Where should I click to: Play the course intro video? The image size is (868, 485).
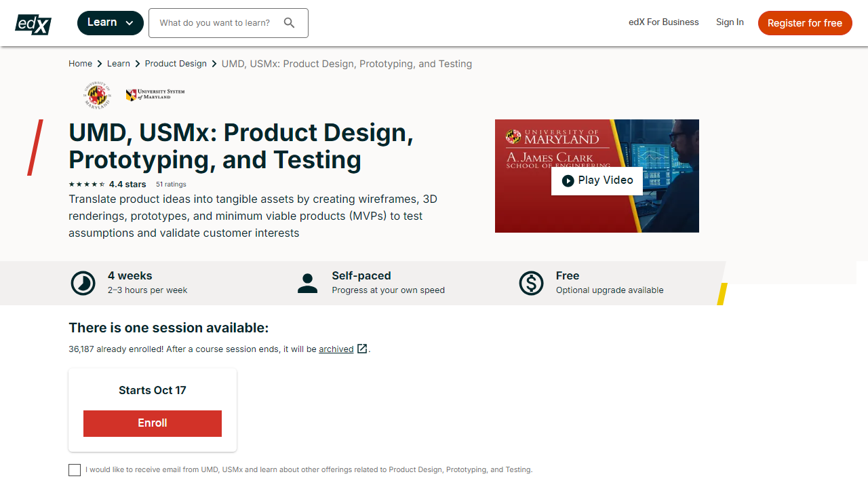pos(597,180)
